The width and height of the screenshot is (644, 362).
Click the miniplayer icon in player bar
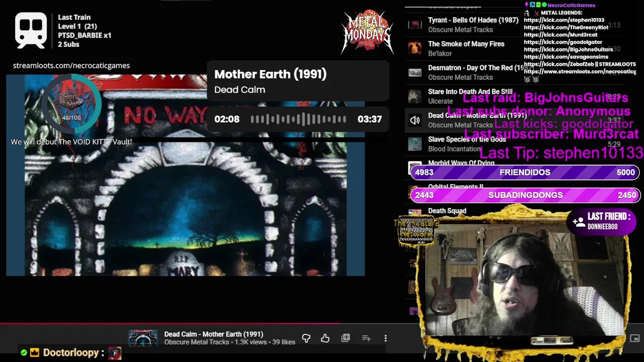pyautogui.click(x=635, y=338)
